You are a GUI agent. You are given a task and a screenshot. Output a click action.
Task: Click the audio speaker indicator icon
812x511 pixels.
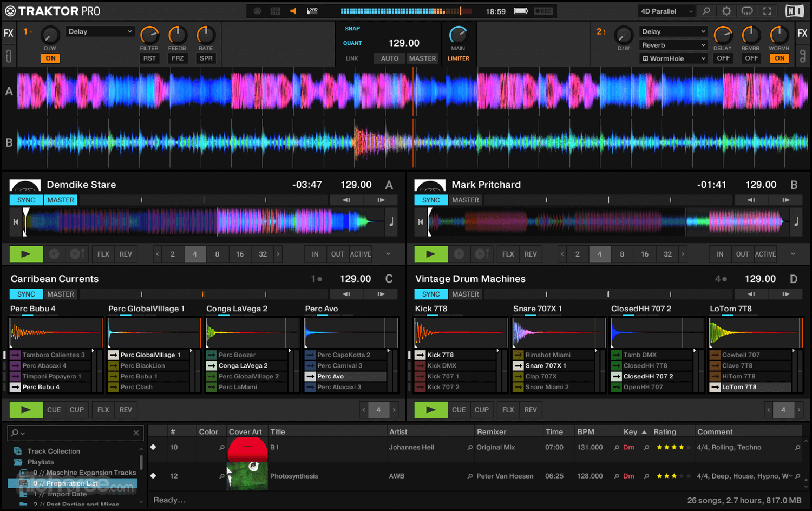(293, 11)
